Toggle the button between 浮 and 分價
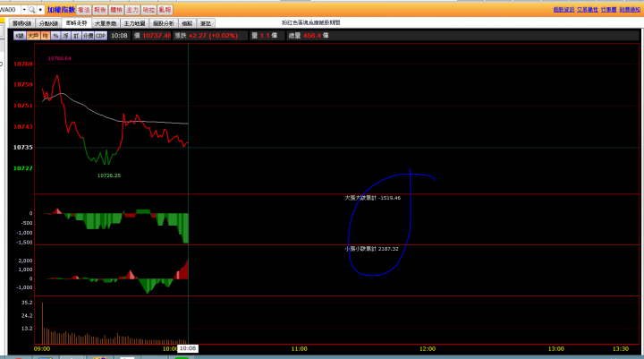The image size is (644, 359). click(76, 36)
